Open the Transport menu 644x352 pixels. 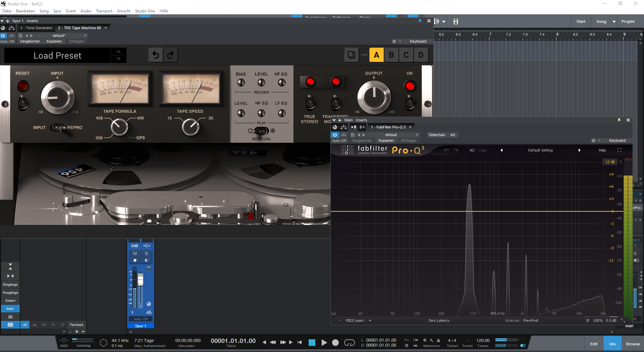(104, 11)
